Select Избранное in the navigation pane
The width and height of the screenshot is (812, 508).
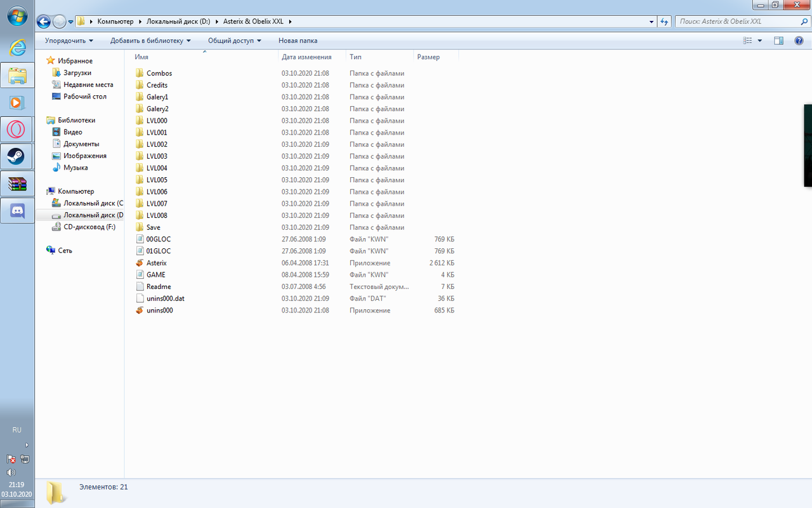(75, 61)
